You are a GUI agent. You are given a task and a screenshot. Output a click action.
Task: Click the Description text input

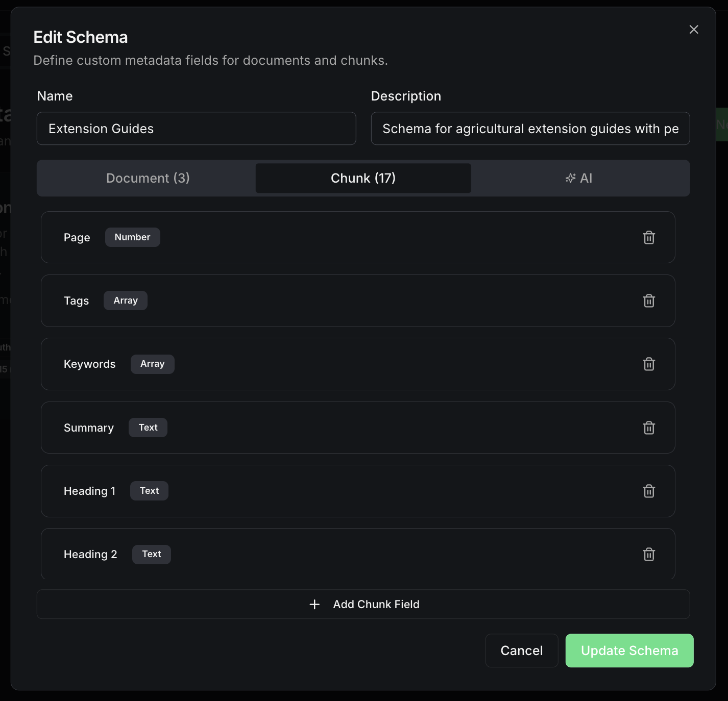[x=530, y=129]
